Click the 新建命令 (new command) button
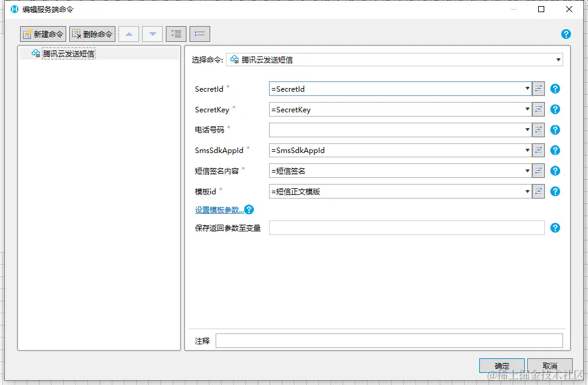588x385 pixels. [x=43, y=34]
